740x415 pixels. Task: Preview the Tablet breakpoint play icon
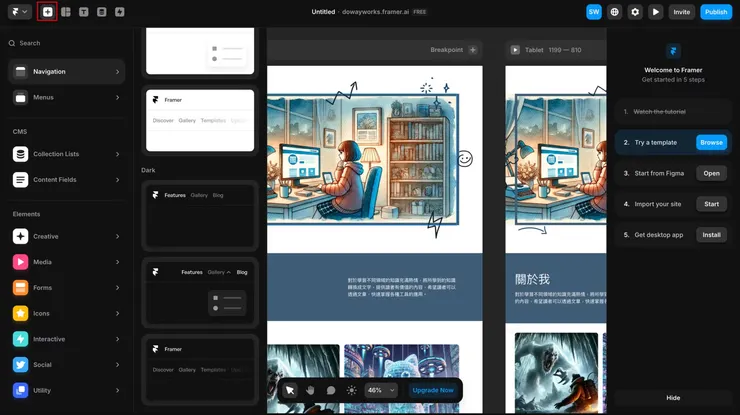click(x=515, y=50)
